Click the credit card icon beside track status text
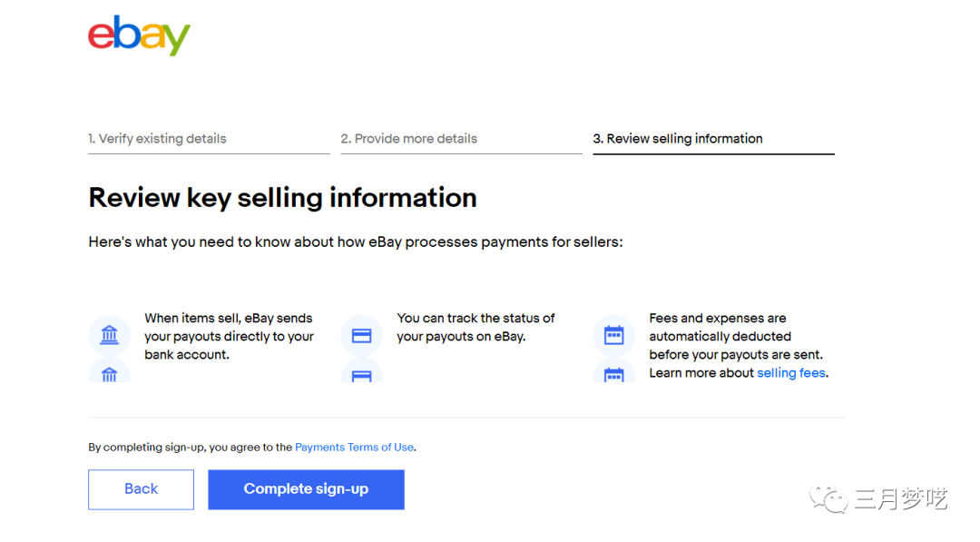The height and width of the screenshot is (542, 980). [361, 336]
